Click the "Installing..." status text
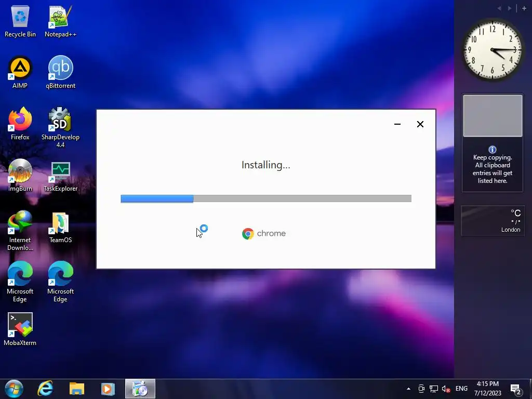This screenshot has height=399, width=532. point(266,165)
